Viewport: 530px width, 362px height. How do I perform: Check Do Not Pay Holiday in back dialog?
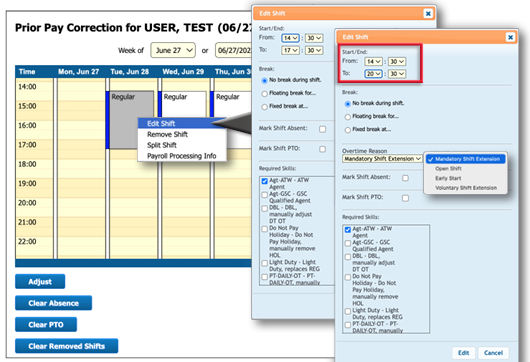pyautogui.click(x=265, y=229)
